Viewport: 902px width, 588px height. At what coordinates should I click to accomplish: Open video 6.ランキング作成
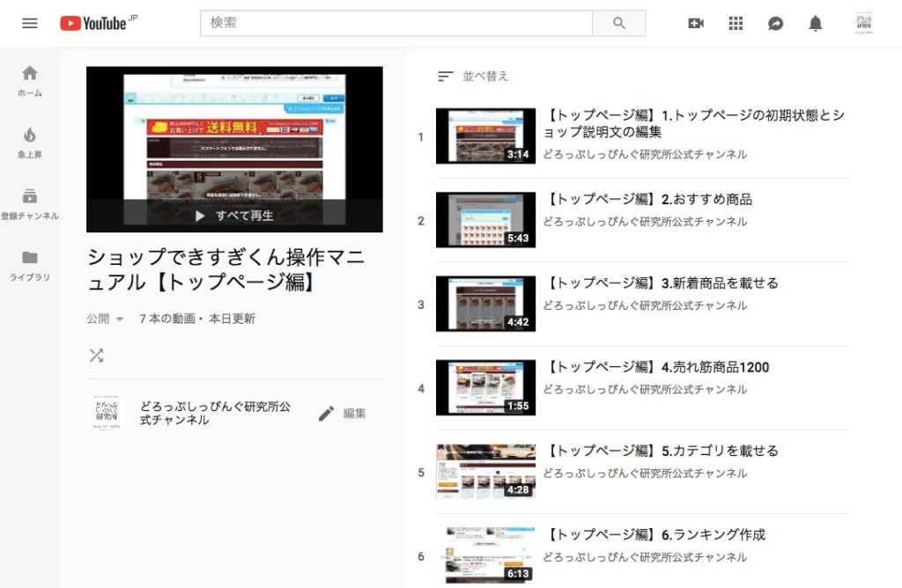click(x=654, y=534)
